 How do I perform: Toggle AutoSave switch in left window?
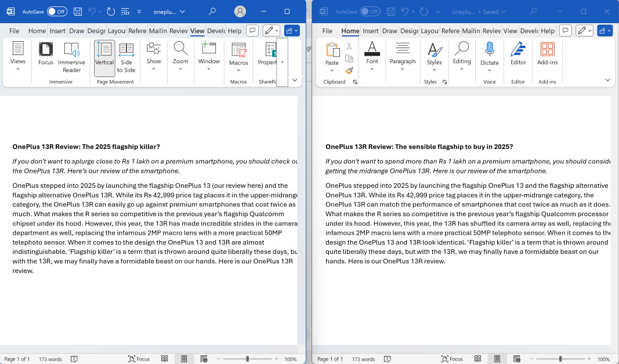pyautogui.click(x=57, y=12)
